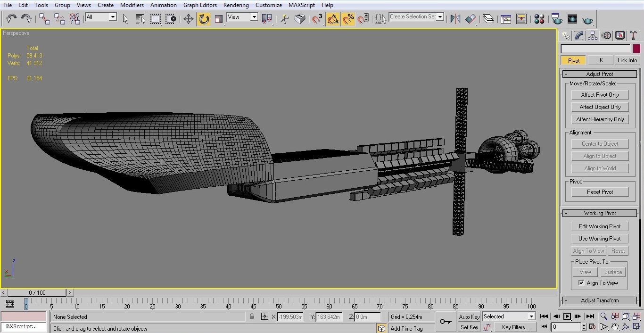Open the Utilities hammer panel
Screen dimensions: 644x333
tap(633, 36)
